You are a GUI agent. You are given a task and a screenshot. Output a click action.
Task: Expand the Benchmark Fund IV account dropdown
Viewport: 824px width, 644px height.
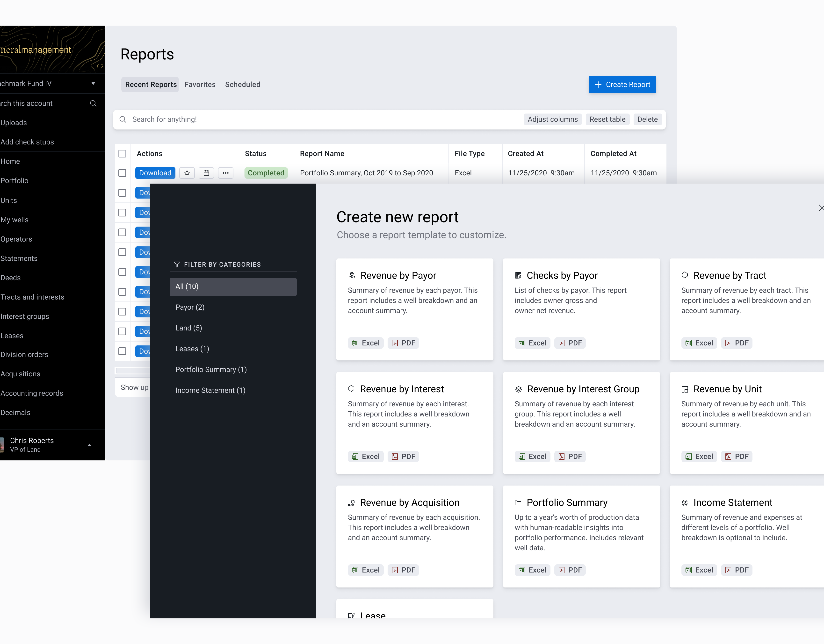pyautogui.click(x=93, y=83)
